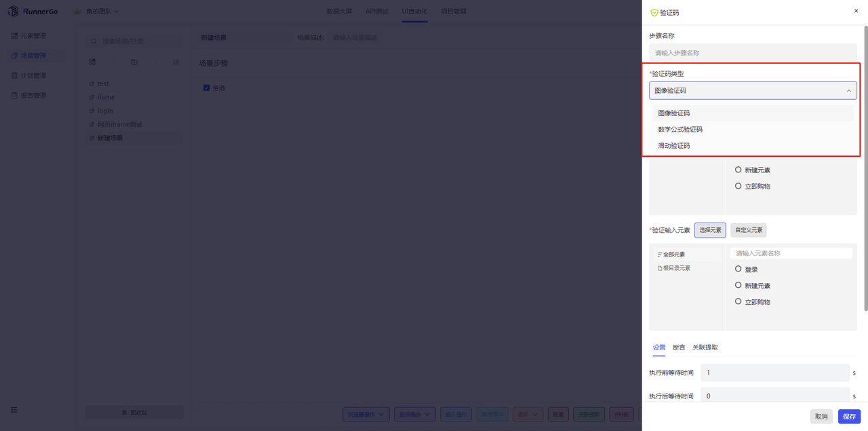This screenshot has height=431, width=868.
Task: Click the 根目录元素 file icon
Action: point(660,268)
